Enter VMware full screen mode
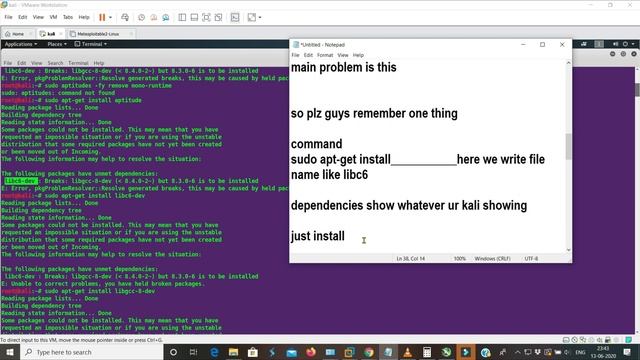 [206, 17]
